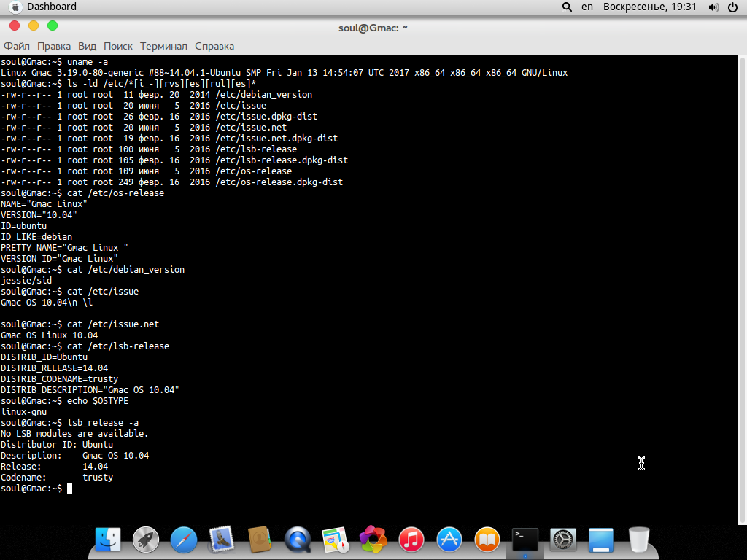Click the /etc/issue.dpkg-dist file name
The width and height of the screenshot is (747, 560).
pos(266,116)
